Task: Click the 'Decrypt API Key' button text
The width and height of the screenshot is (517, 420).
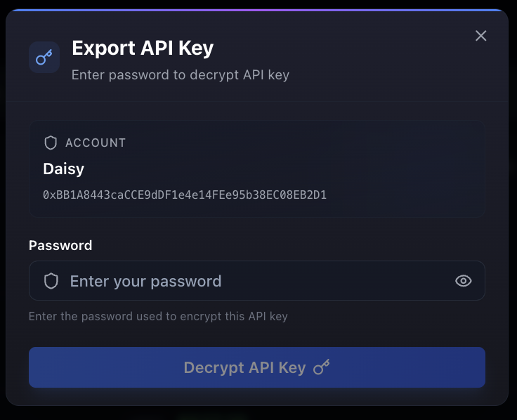Action: (x=244, y=367)
